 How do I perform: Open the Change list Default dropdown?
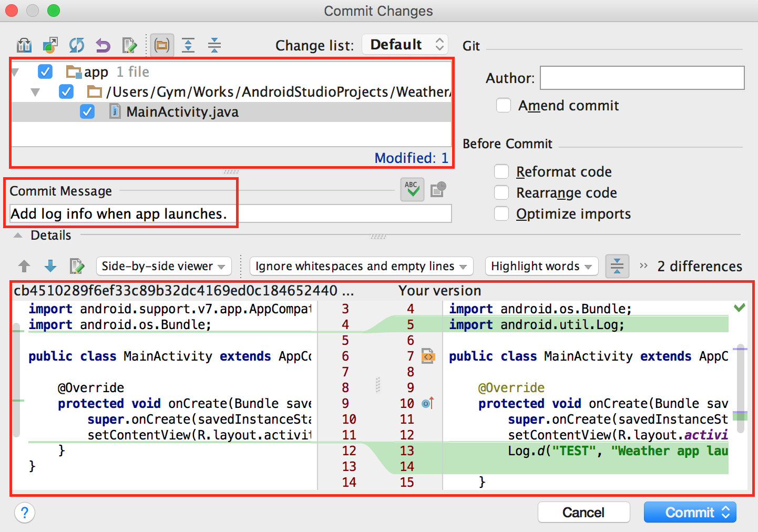point(405,45)
